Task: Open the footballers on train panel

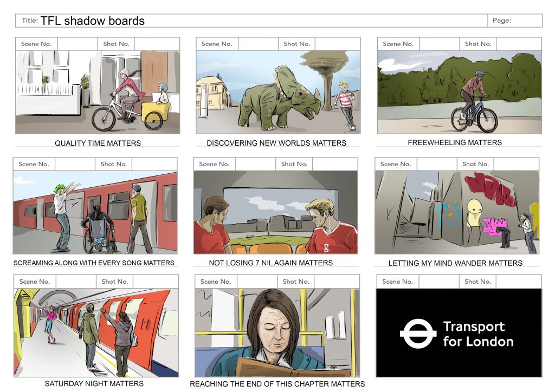Action: coord(276,212)
